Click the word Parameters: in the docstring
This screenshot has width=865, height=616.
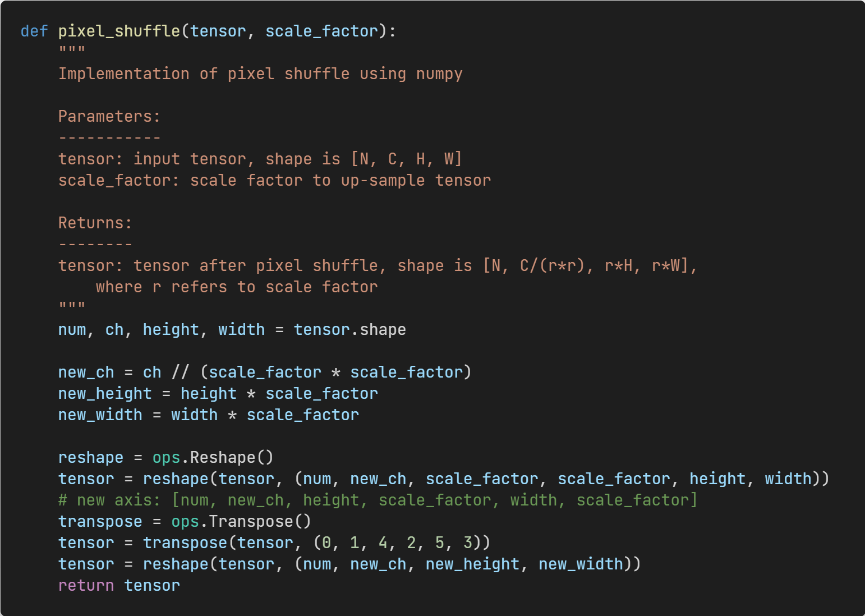click(109, 116)
